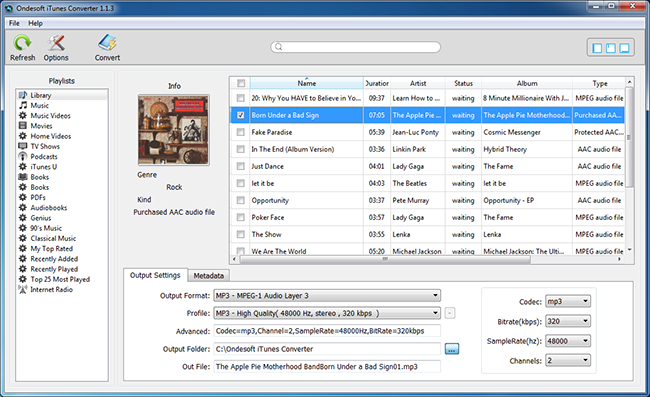Click the Audiobooks gear icon

pyautogui.click(x=23, y=207)
